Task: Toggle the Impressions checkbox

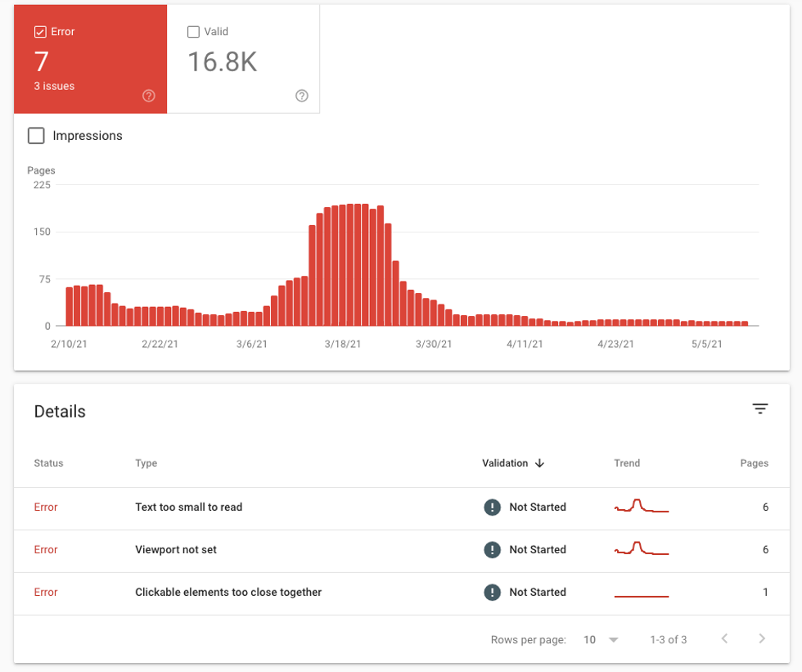Action: coord(36,136)
